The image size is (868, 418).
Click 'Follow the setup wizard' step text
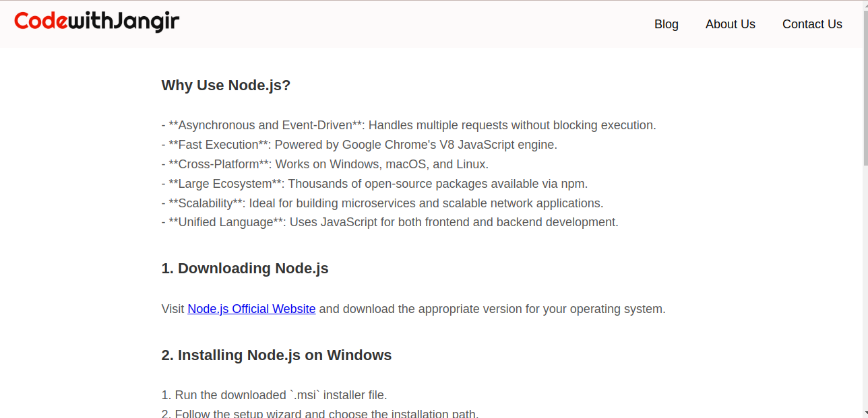(x=320, y=413)
